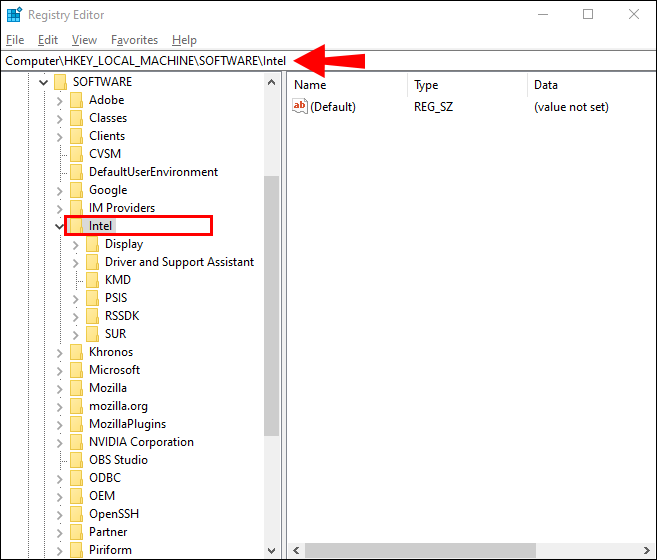The height and width of the screenshot is (560, 657).
Task: Expand the Microsoft key
Action: click(59, 371)
